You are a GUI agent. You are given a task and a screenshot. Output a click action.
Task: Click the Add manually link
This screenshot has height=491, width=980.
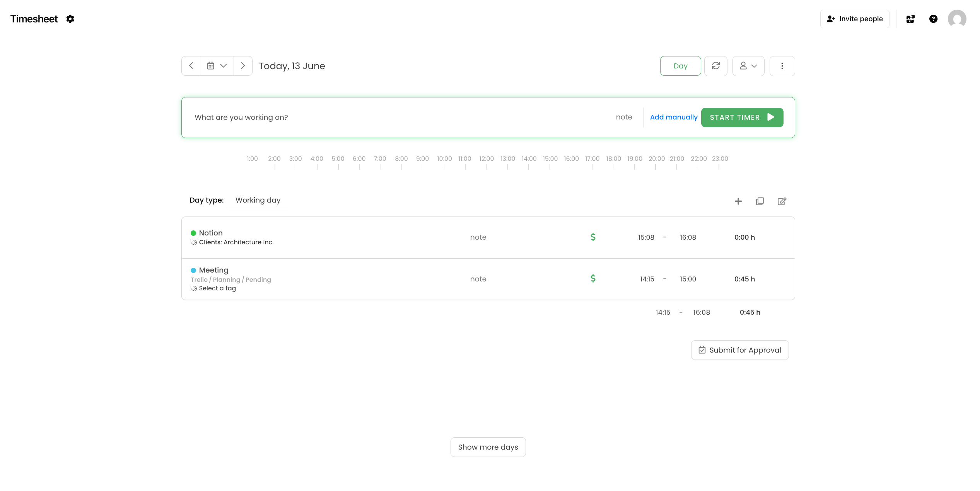coord(673,117)
